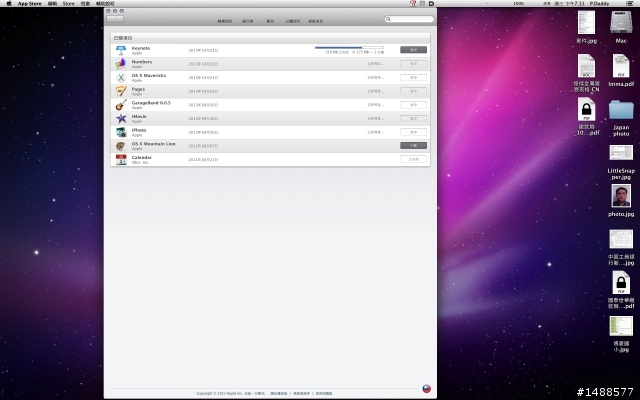
Task: Click the iMovie row pause button
Action: point(413,118)
